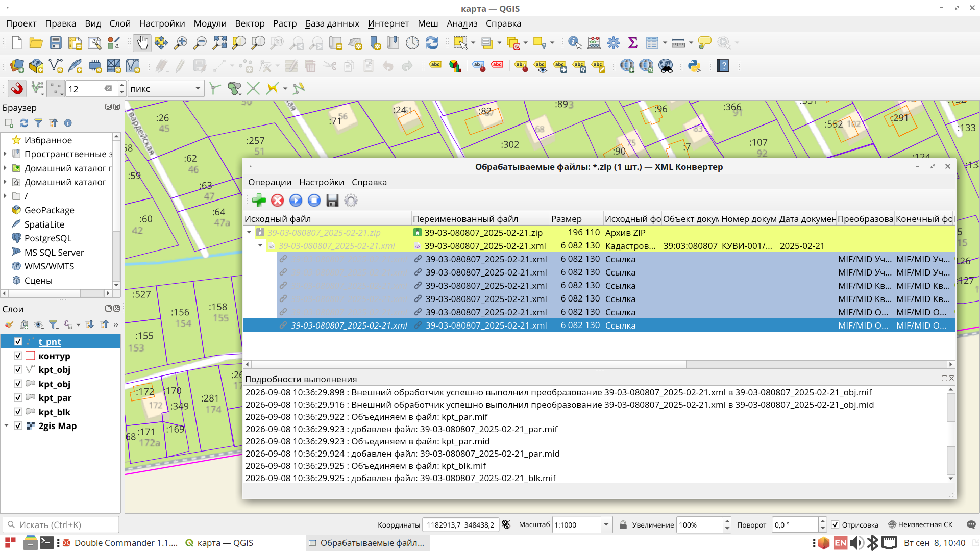Expand the Пространственные закладки browser item
Image resolution: width=980 pixels, height=551 pixels.
click(5, 154)
